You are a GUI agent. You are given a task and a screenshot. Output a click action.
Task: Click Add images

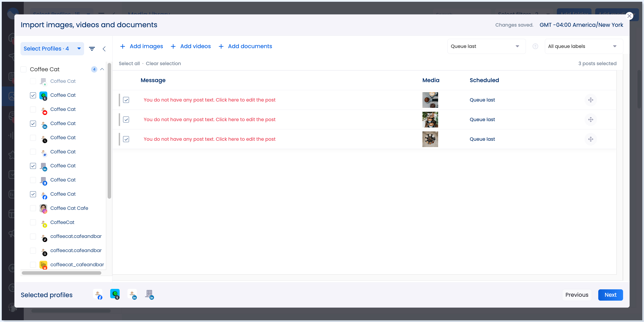(x=146, y=46)
